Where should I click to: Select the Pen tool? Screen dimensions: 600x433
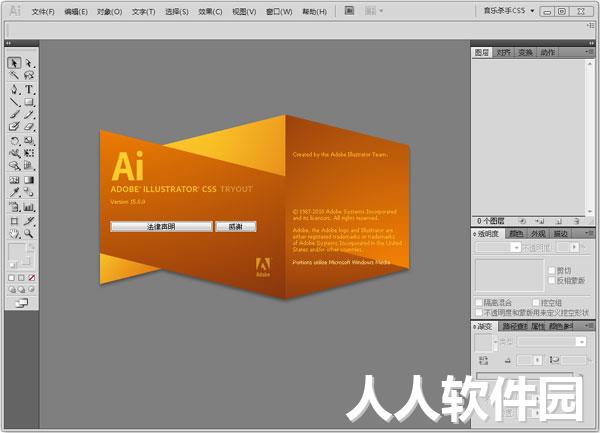click(14, 90)
